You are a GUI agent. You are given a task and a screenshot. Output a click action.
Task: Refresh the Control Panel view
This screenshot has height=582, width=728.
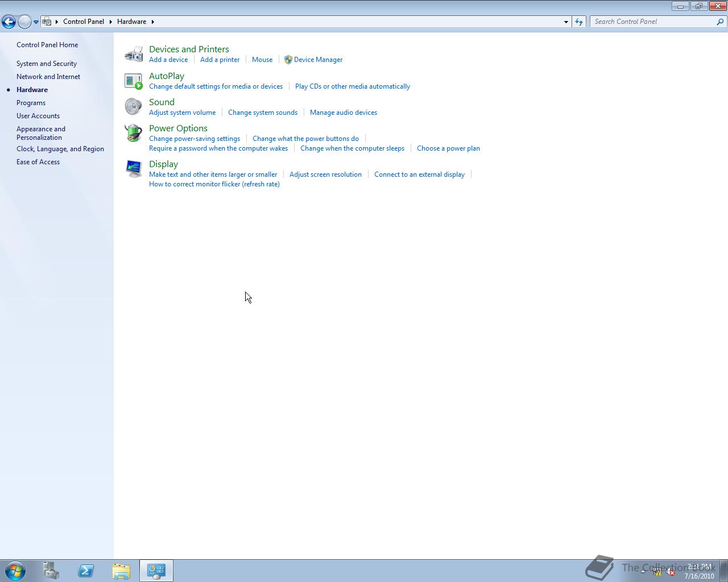(579, 22)
